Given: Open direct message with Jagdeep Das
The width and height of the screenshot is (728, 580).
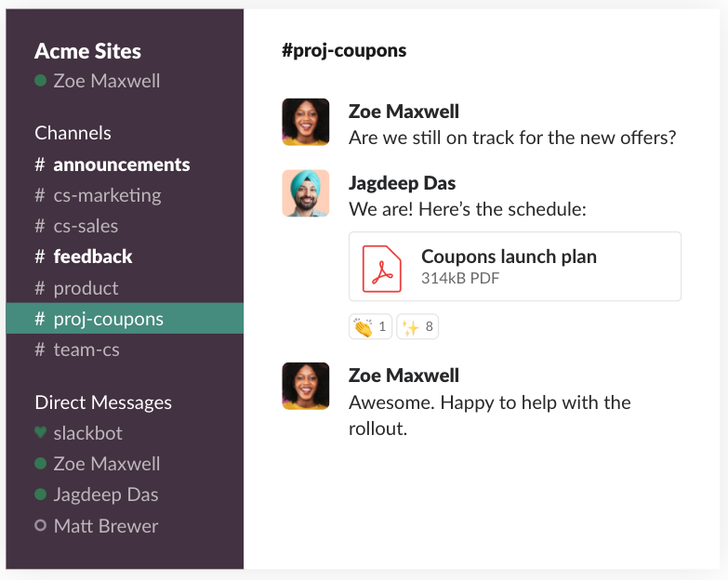Looking at the screenshot, I should (105, 494).
